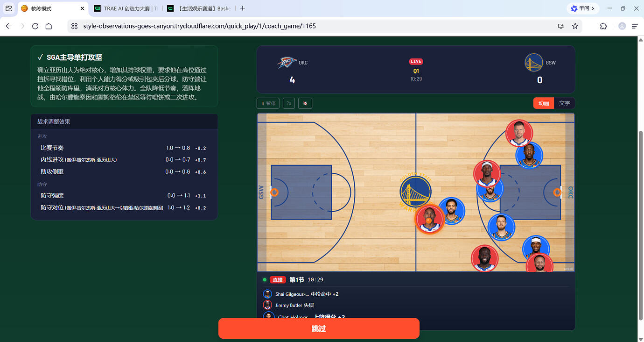The width and height of the screenshot is (644, 342).
Task: Click the left GSW basket hoop
Action: coord(274,192)
